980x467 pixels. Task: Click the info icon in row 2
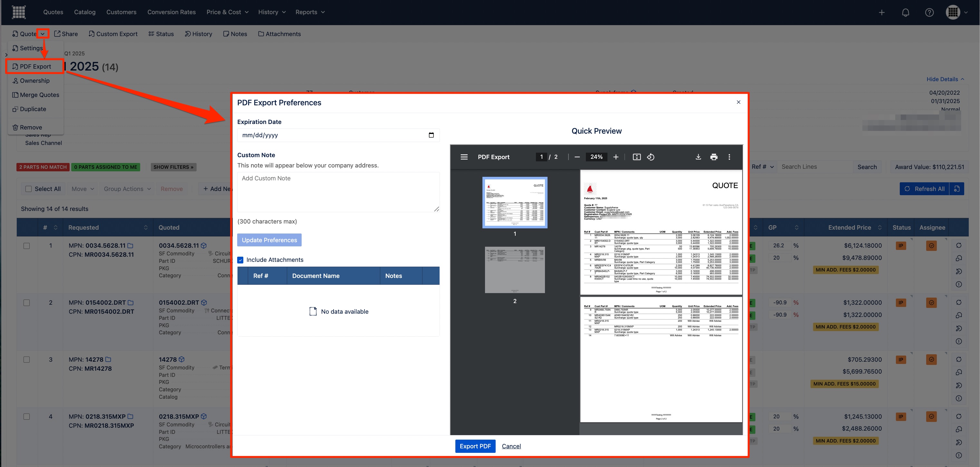[959, 341]
